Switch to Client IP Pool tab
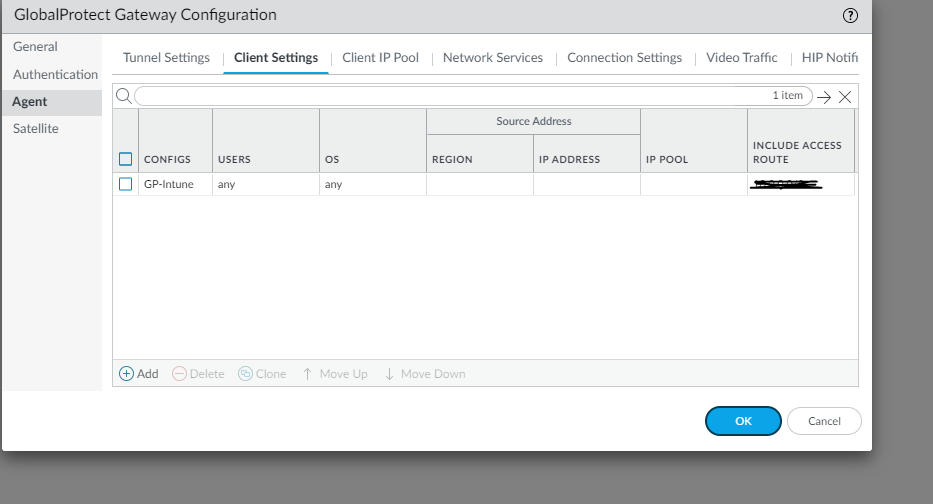The height and width of the screenshot is (504, 933). [380, 58]
